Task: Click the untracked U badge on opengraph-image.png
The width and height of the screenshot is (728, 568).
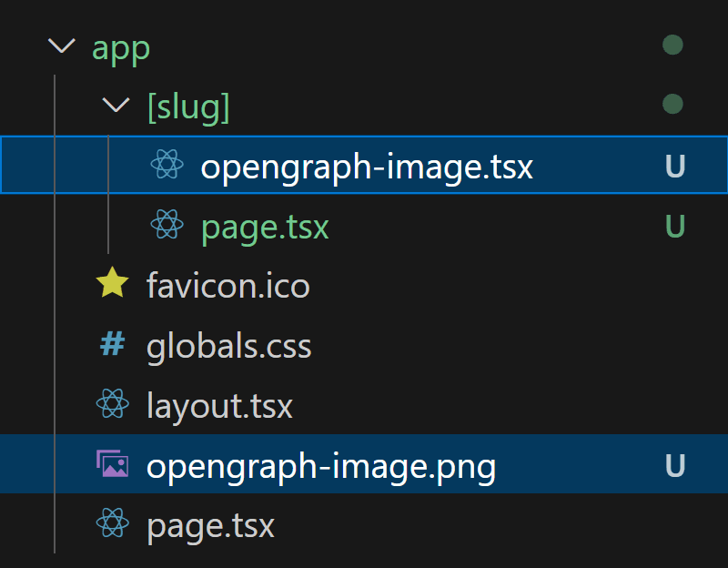Action: click(x=674, y=465)
